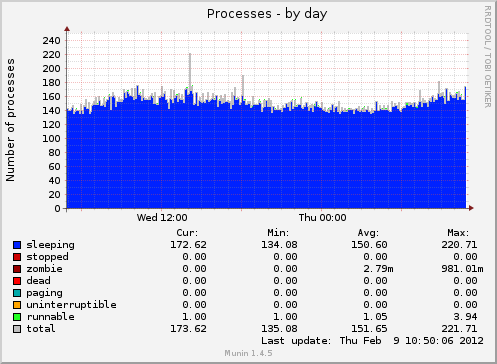Click the 'Cur:' column header

[187, 233]
